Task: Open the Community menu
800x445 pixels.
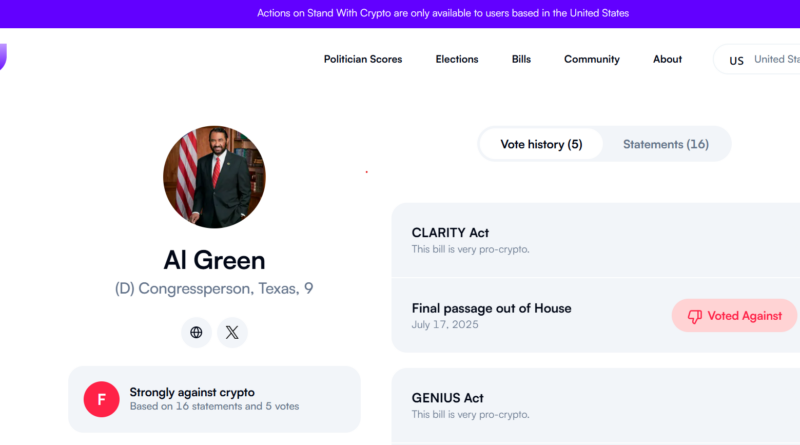Action: pyautogui.click(x=592, y=59)
